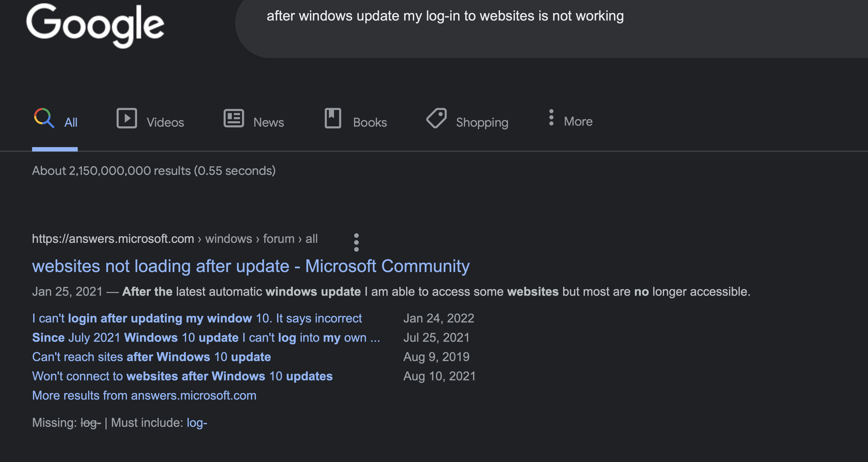This screenshot has width=868, height=462.
Task: Open the More options three-dot menu
Action: (551, 117)
